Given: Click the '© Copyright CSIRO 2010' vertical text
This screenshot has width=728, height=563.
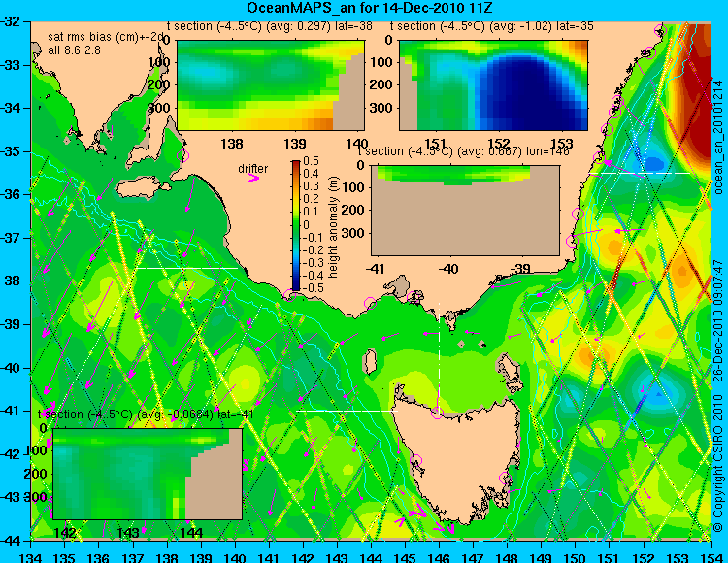Looking at the screenshot, I should pyautogui.click(x=718, y=464).
